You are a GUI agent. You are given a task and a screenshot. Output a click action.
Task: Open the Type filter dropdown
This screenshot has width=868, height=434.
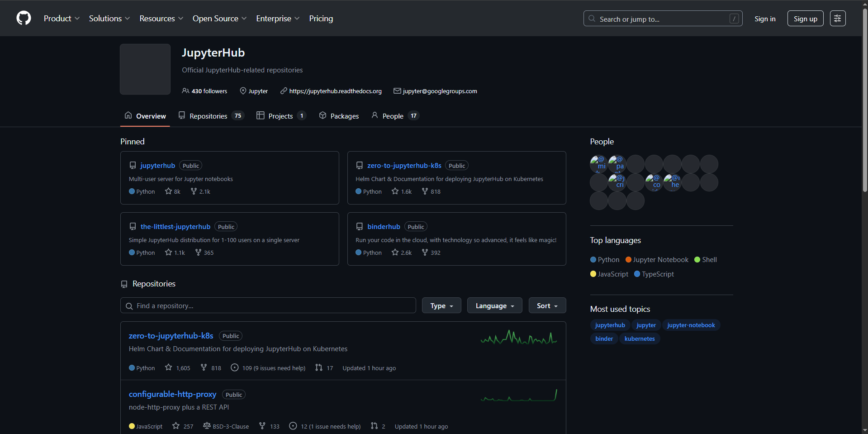tap(441, 305)
